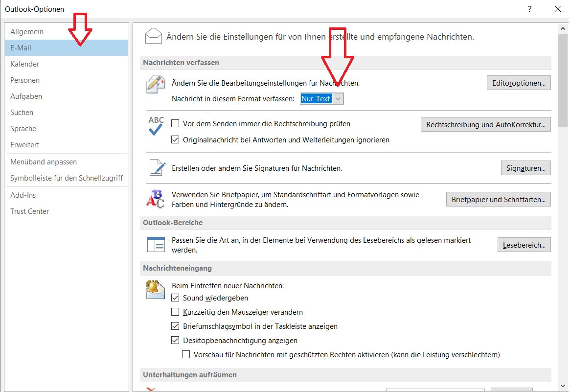This screenshot has width=571, height=392.
Task: Click the pencil-and-paper editing settings icon
Action: (x=156, y=84)
